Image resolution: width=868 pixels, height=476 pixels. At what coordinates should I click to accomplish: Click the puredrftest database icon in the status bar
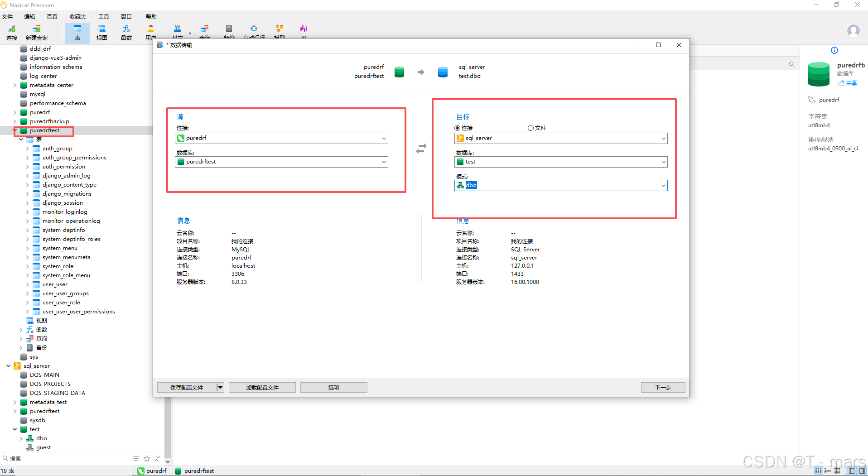pyautogui.click(x=178, y=471)
